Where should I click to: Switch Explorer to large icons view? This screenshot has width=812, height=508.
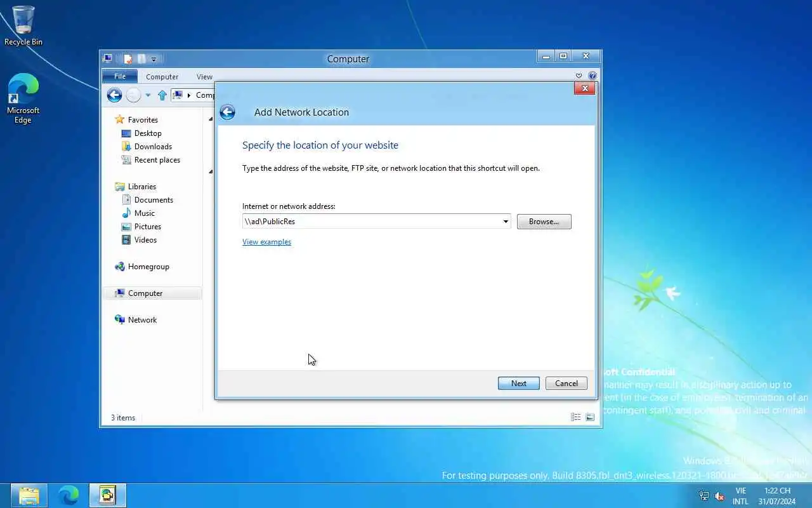tap(590, 417)
